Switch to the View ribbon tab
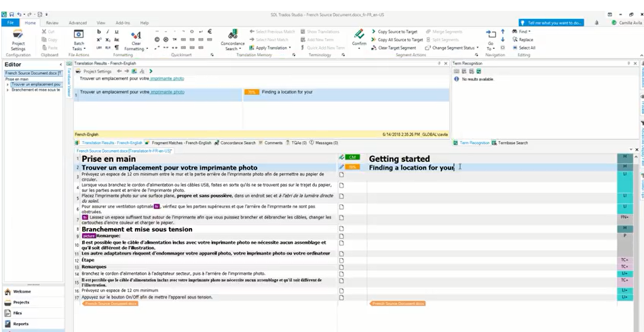Screen dimensions: 644x332 pyautogui.click(x=101, y=23)
